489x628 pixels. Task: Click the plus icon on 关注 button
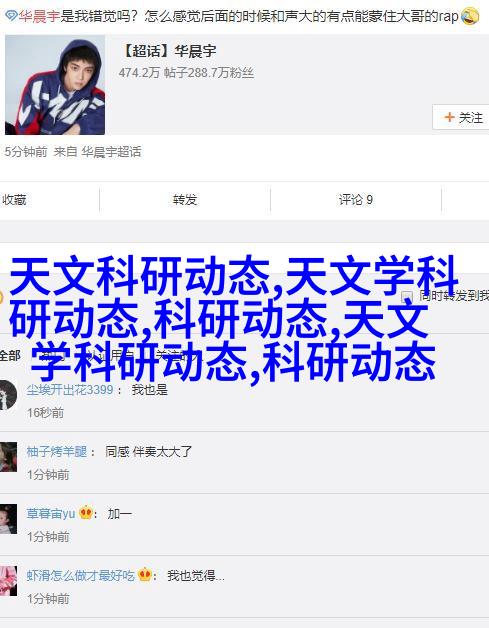click(x=449, y=117)
